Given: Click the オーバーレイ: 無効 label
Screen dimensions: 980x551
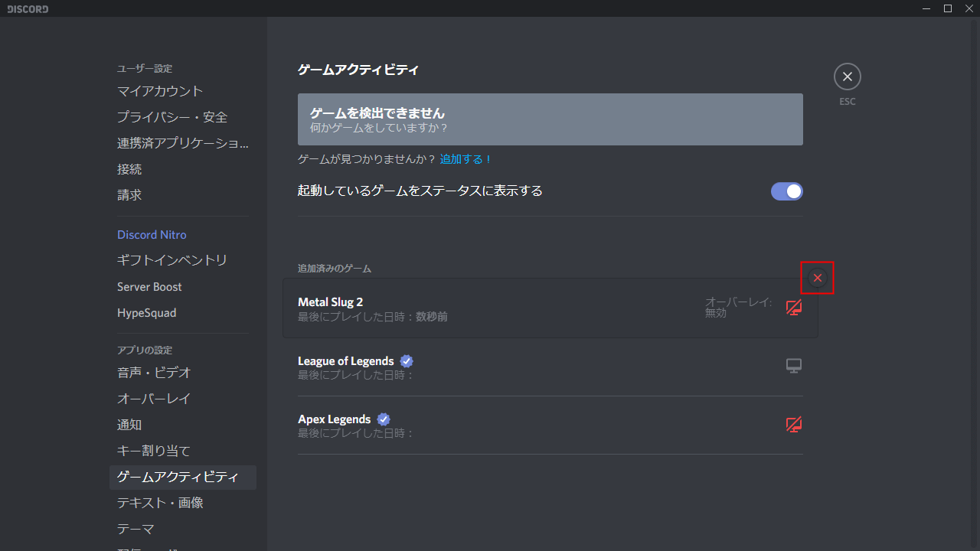Looking at the screenshot, I should [x=739, y=308].
